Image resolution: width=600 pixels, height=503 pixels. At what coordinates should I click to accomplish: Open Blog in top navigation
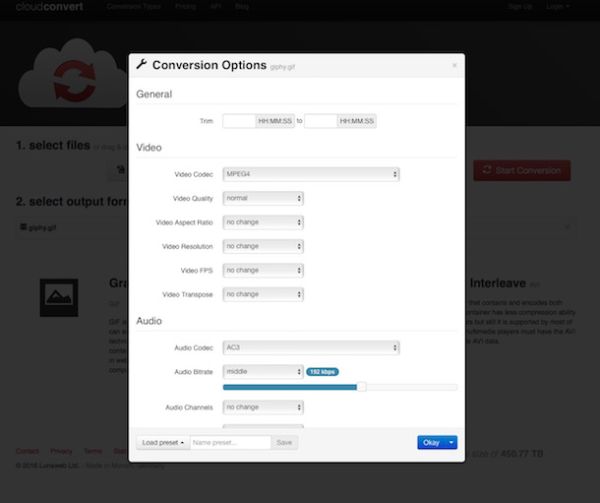pos(242,7)
